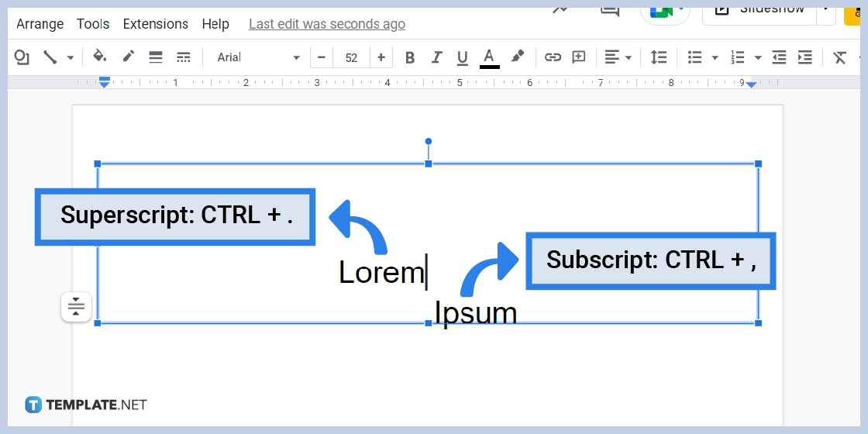Open the Border dash style options
The width and height of the screenshot is (868, 434).
point(183,57)
